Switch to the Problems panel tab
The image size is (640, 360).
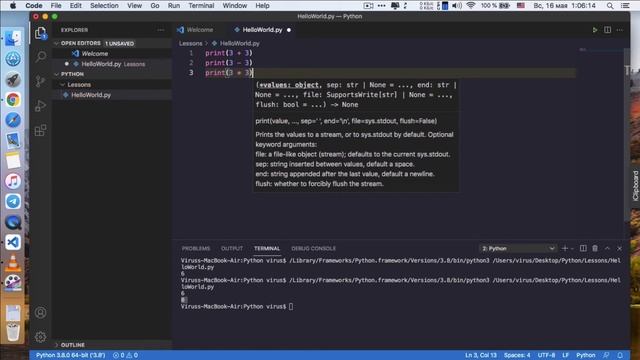(x=196, y=248)
